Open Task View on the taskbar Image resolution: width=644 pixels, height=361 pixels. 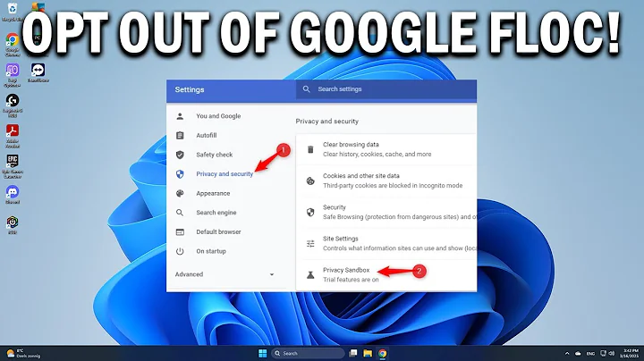pyautogui.click(x=352, y=353)
